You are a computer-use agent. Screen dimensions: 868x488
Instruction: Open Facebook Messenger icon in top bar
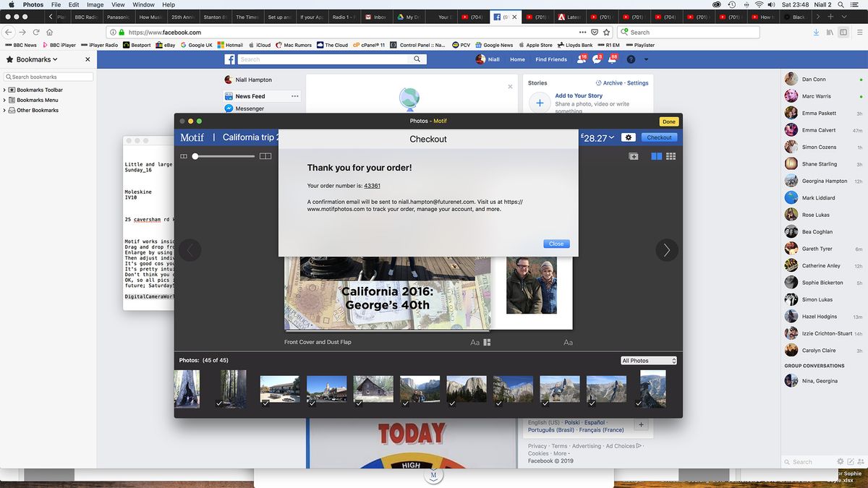pyautogui.click(x=597, y=59)
